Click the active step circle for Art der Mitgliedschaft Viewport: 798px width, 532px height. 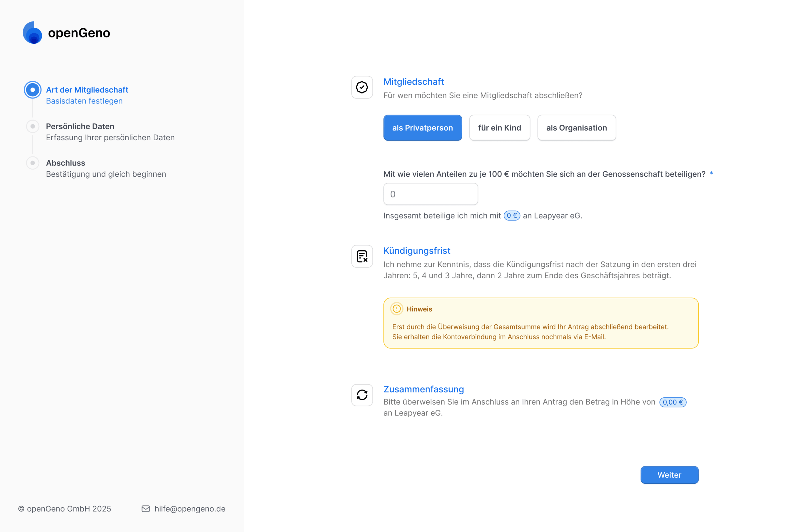32,90
